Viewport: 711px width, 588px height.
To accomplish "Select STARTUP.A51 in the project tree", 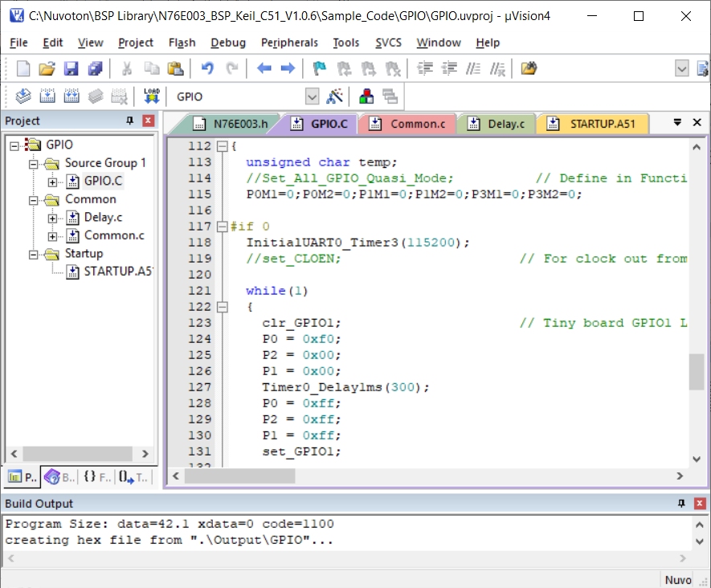I will tap(117, 272).
